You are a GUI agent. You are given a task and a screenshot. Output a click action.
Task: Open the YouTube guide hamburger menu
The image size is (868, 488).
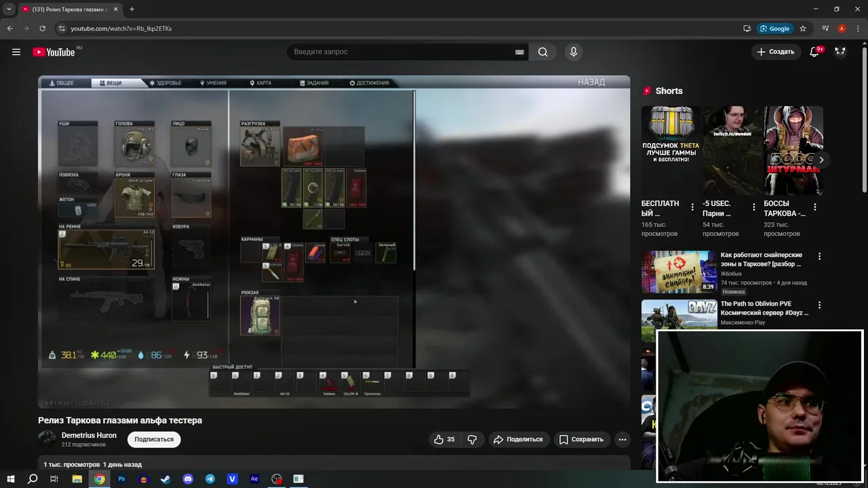(x=16, y=52)
